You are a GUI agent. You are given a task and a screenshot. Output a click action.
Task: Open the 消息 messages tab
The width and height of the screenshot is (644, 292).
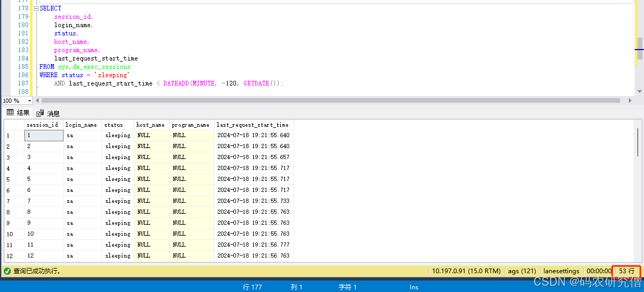coord(48,113)
